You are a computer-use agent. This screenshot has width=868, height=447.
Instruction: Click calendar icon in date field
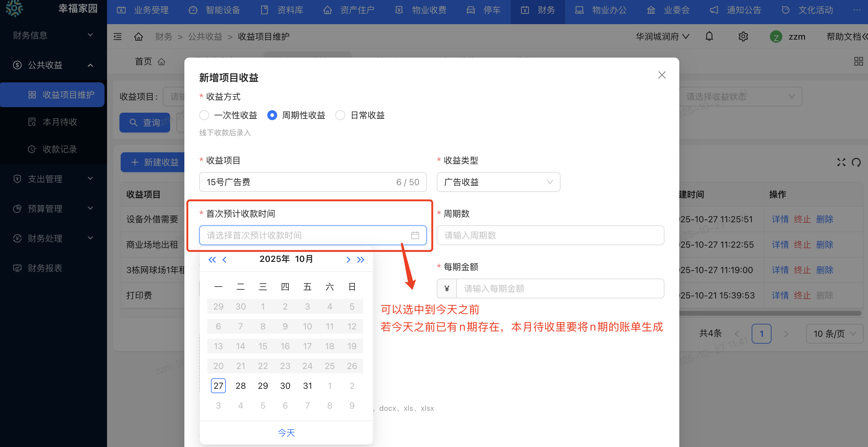click(x=415, y=235)
